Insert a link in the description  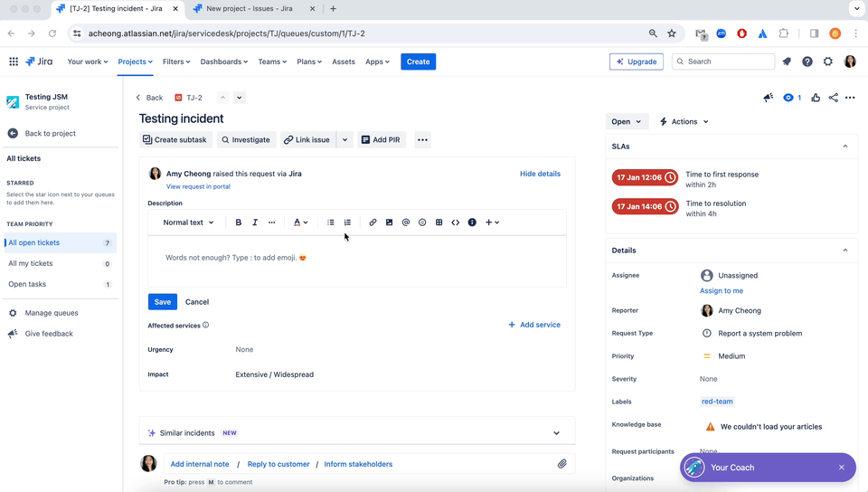click(x=373, y=222)
